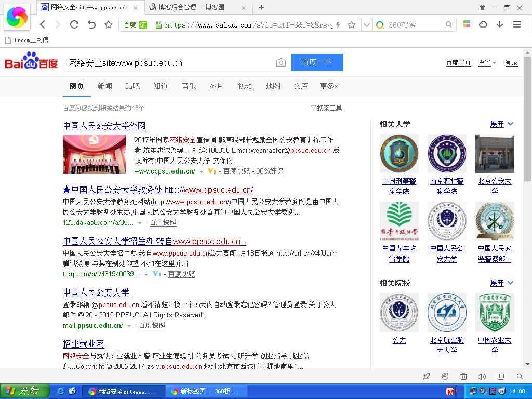
Task: Expand dropdown arrow after www.cppsu.edu.cn/
Action: (201, 171)
